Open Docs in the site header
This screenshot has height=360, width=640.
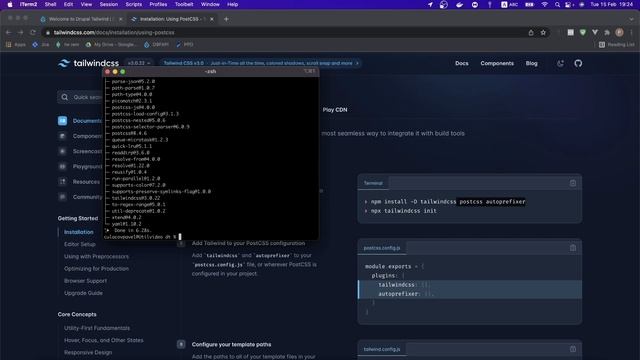point(462,63)
